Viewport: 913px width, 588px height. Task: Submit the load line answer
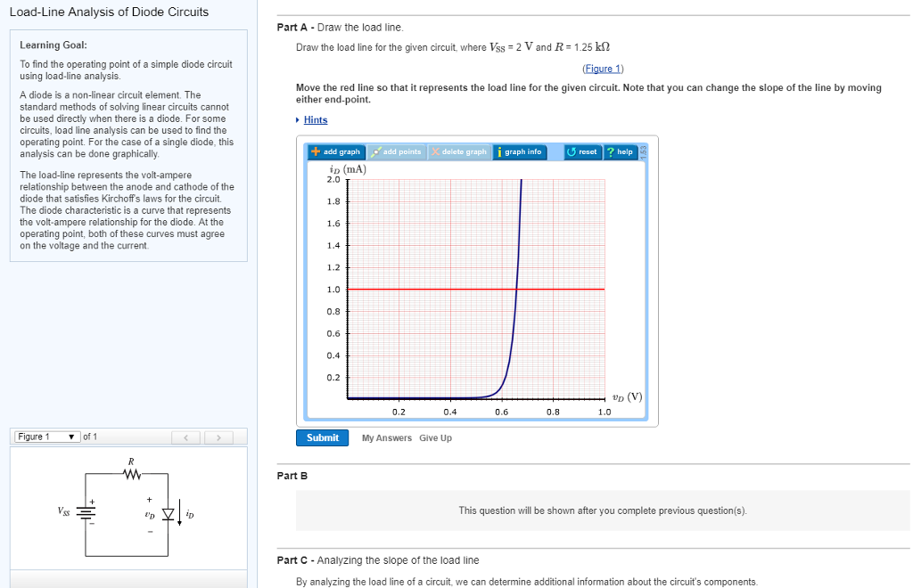322,437
